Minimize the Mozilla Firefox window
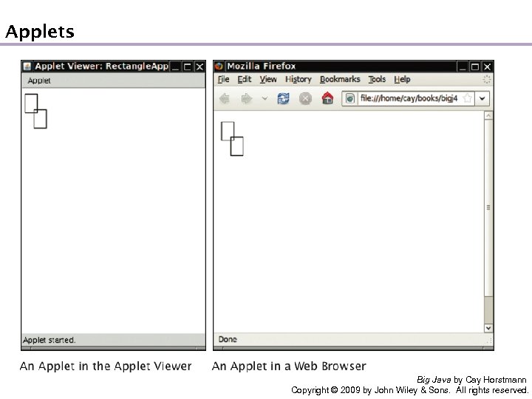Screen dimensions: 532x399 [x=463, y=66]
